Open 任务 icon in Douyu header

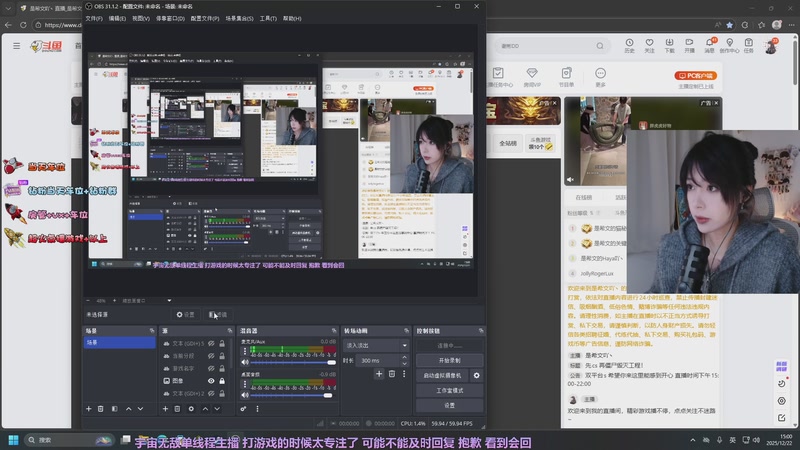(748, 45)
